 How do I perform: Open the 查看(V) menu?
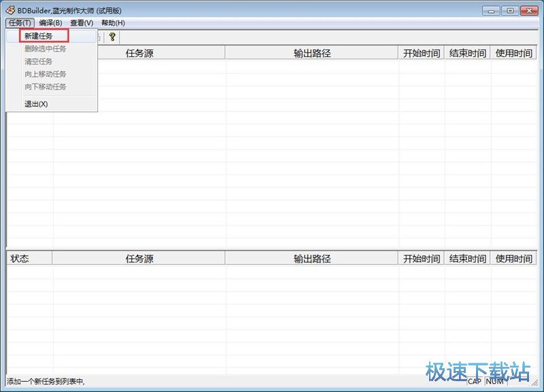point(82,23)
